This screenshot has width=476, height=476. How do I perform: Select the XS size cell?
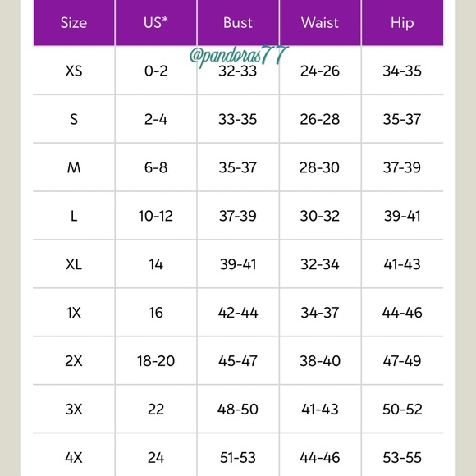click(x=74, y=71)
